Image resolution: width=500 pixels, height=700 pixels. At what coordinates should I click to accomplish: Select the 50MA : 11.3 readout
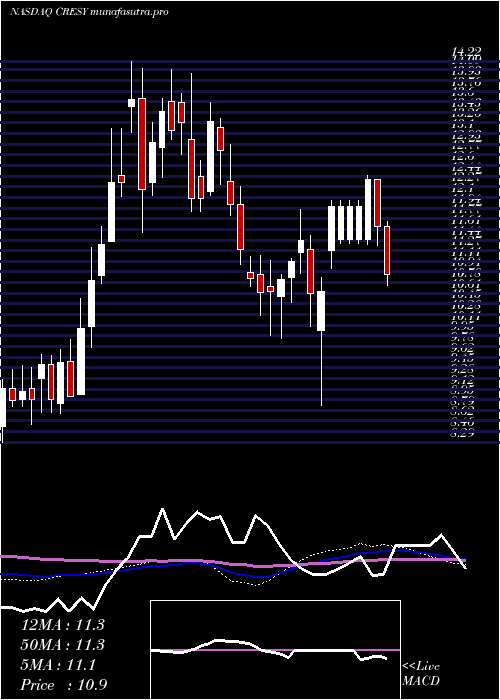(x=62, y=645)
